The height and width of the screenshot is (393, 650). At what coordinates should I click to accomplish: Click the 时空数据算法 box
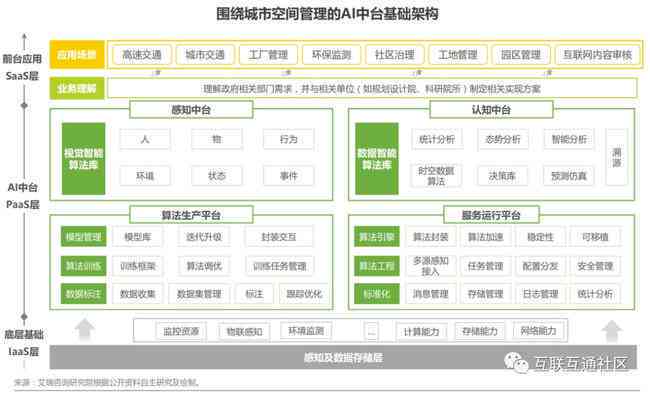436,176
